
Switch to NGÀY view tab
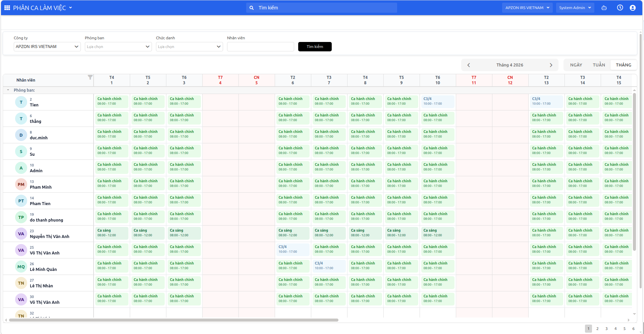576,65
